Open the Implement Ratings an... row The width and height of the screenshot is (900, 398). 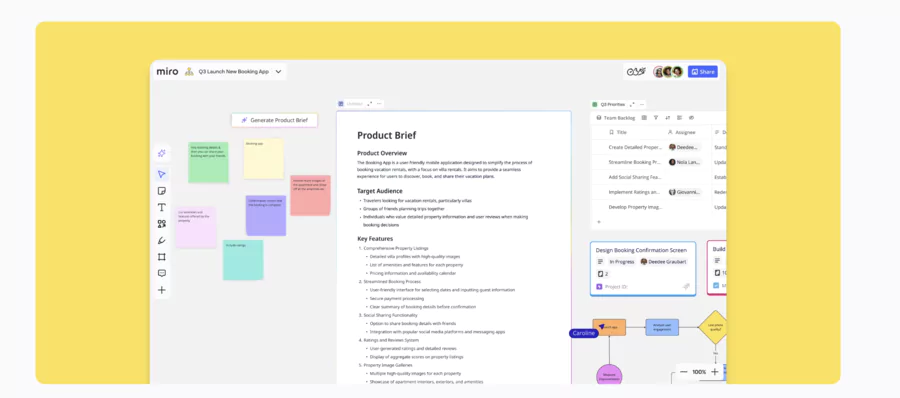(635, 192)
